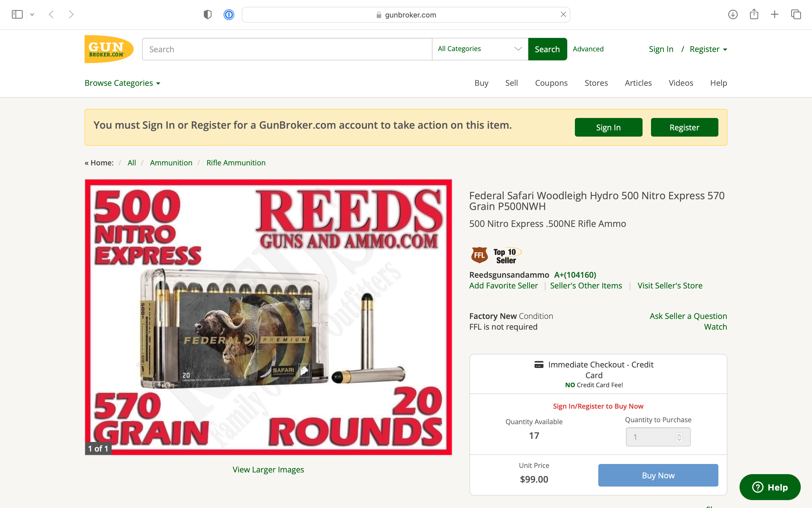Click the Watch link
This screenshot has height=508, width=812.
point(715,327)
